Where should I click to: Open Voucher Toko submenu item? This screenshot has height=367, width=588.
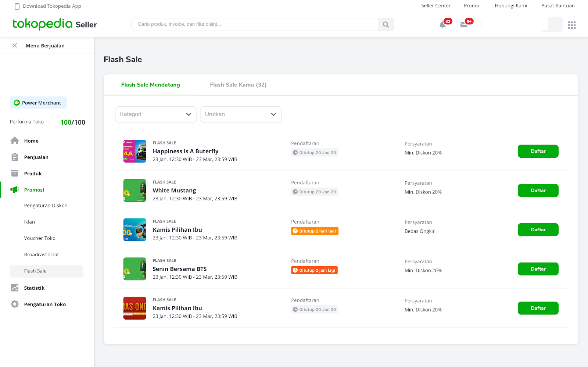(x=40, y=238)
